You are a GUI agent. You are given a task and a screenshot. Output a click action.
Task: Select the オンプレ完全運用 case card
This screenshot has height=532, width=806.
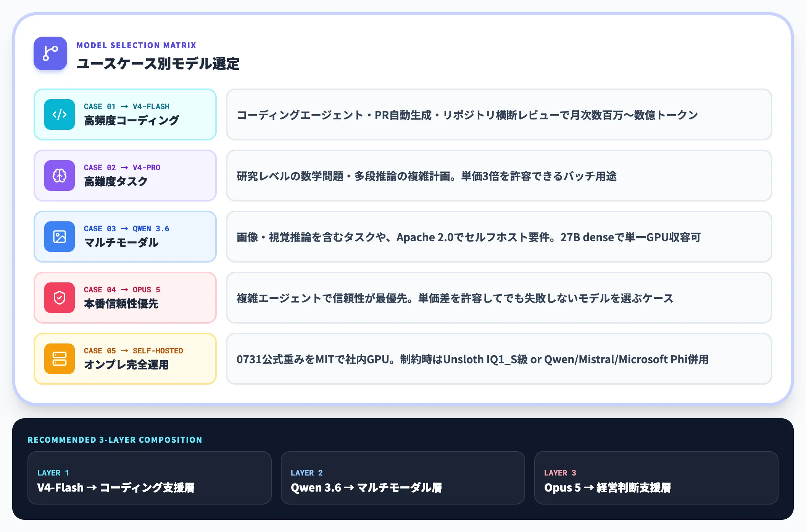point(125,359)
